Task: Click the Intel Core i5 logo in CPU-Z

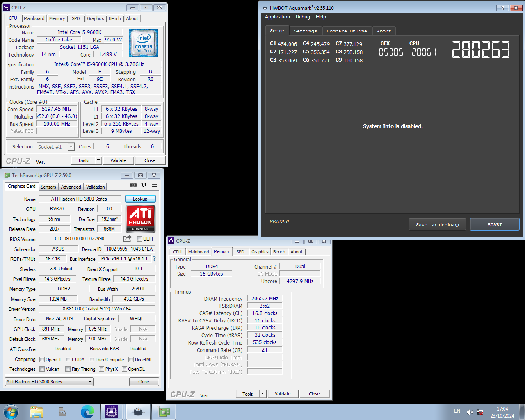Action: pyautogui.click(x=144, y=43)
